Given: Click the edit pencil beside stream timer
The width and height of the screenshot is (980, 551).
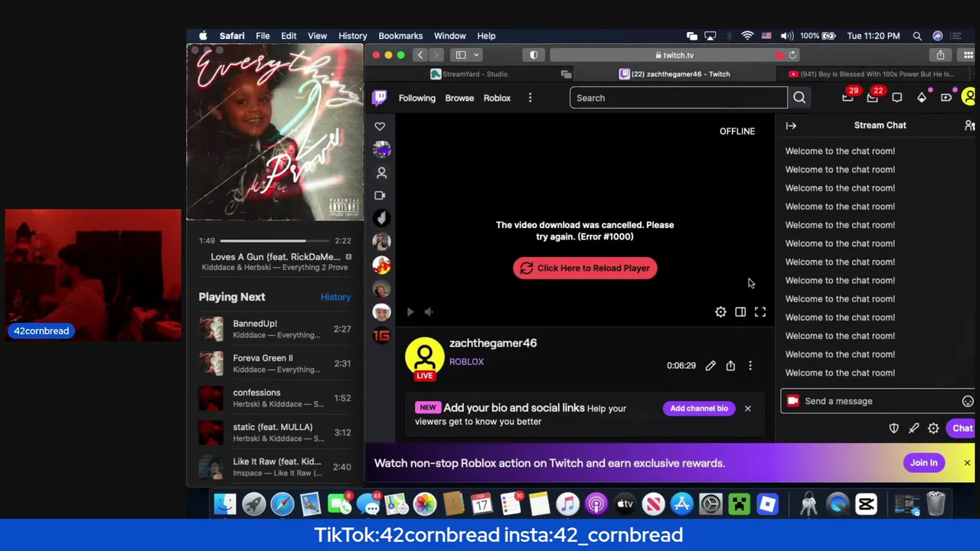Looking at the screenshot, I should point(710,366).
